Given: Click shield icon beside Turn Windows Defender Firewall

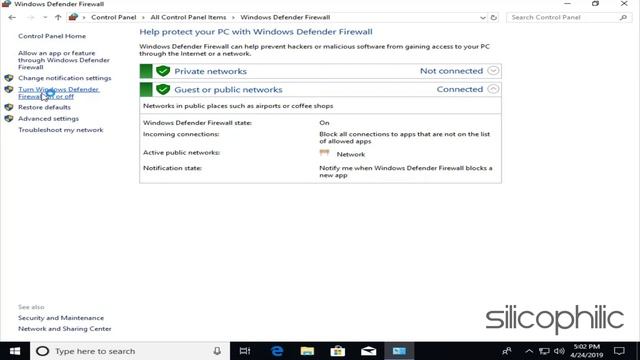Looking at the screenshot, I should tap(9, 89).
